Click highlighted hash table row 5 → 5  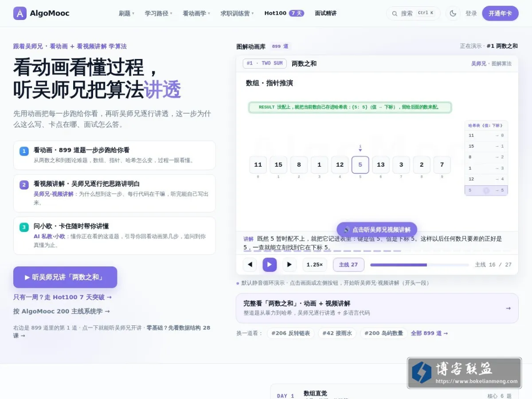click(x=486, y=190)
